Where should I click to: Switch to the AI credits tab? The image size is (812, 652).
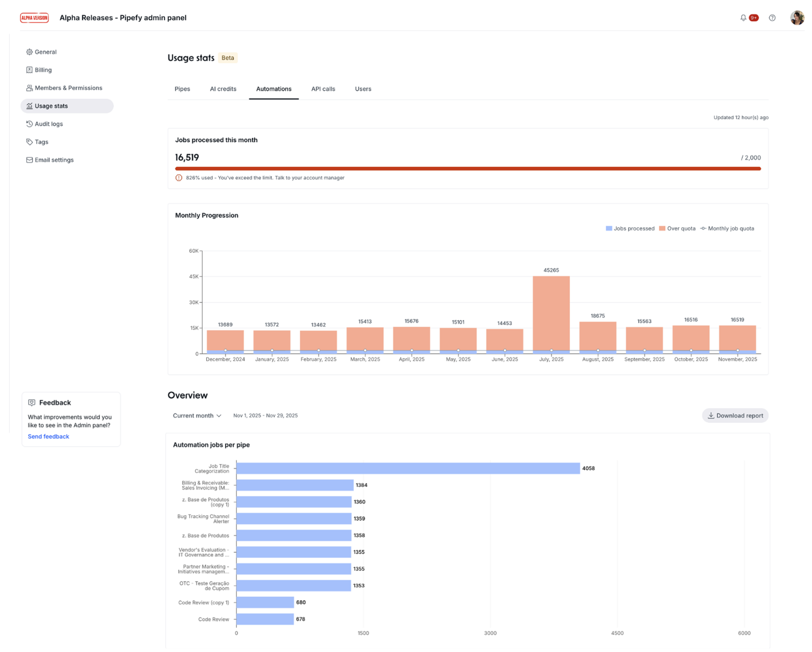click(223, 89)
